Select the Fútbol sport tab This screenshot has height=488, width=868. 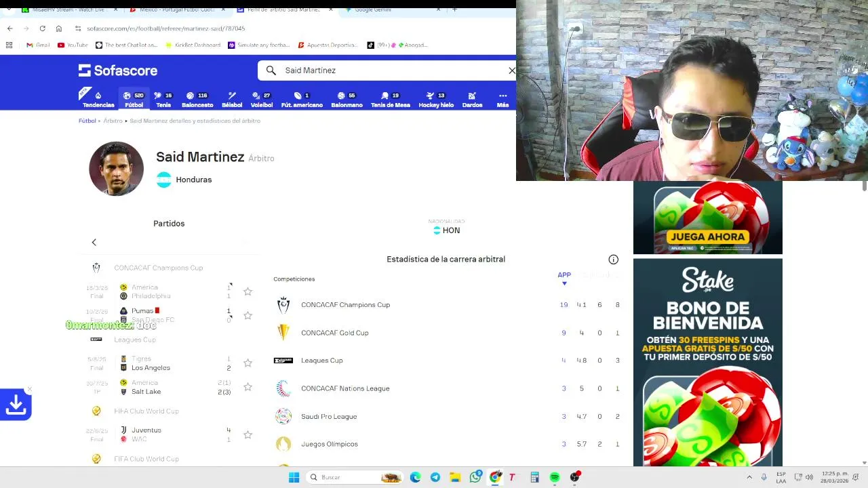134,99
